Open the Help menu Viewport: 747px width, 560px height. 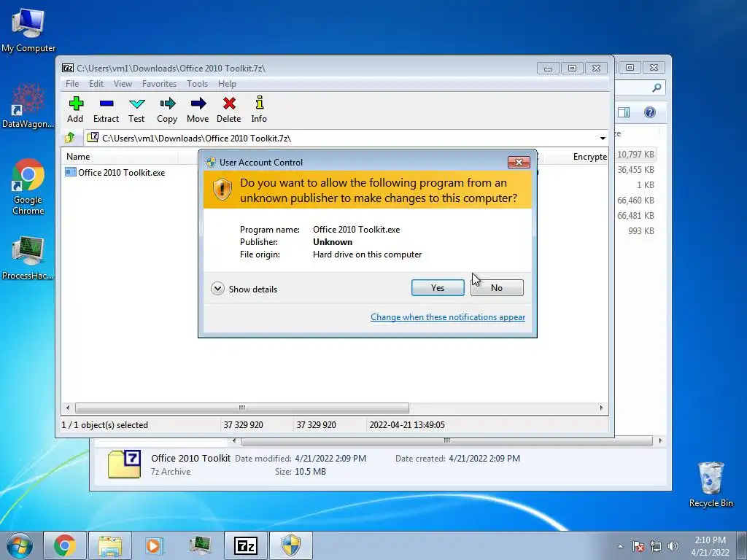point(228,84)
